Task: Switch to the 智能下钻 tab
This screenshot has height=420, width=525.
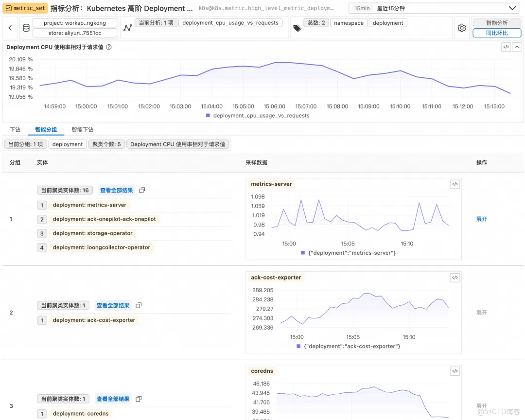Action: pyautogui.click(x=82, y=129)
